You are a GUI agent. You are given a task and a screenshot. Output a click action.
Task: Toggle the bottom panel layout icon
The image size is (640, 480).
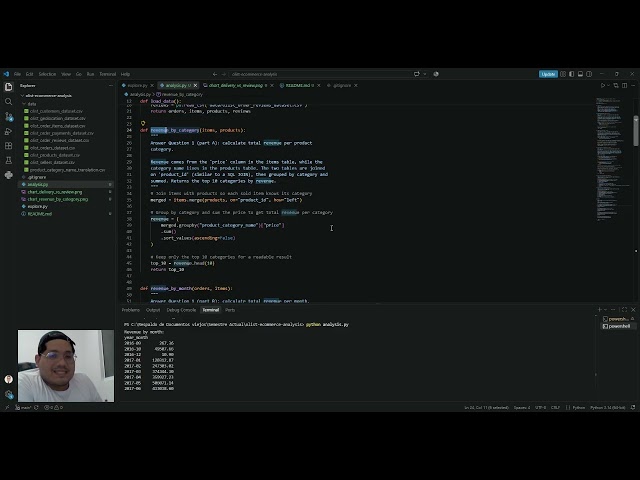tap(580, 74)
